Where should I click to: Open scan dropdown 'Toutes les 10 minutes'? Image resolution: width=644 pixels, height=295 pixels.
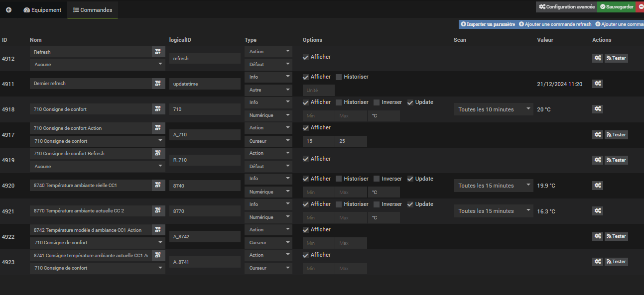[493, 109]
